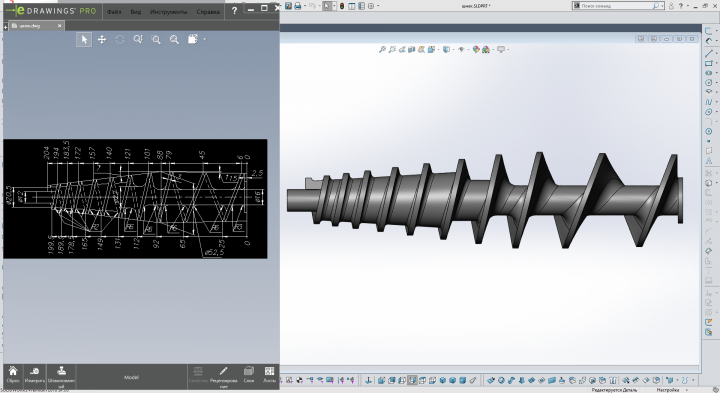Click the eDrawings help question mark
The width and height of the screenshot is (720, 393).
point(234,11)
